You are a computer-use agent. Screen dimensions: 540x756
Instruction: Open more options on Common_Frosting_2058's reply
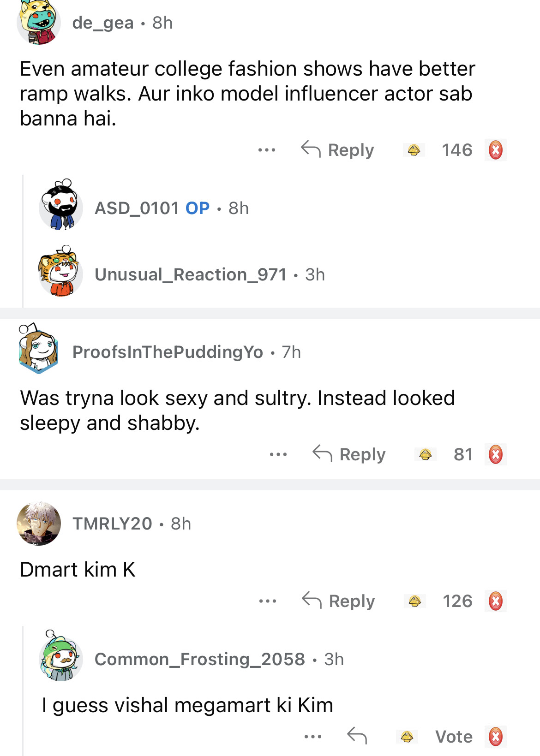point(313,737)
